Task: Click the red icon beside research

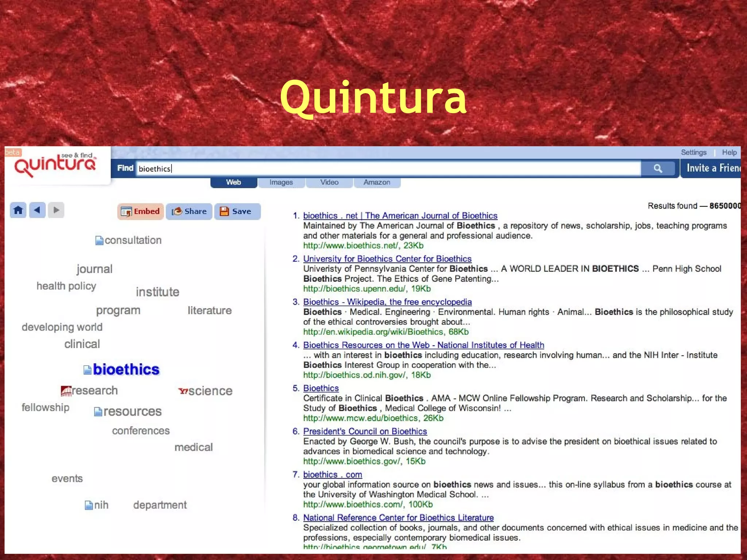Action: click(66, 391)
